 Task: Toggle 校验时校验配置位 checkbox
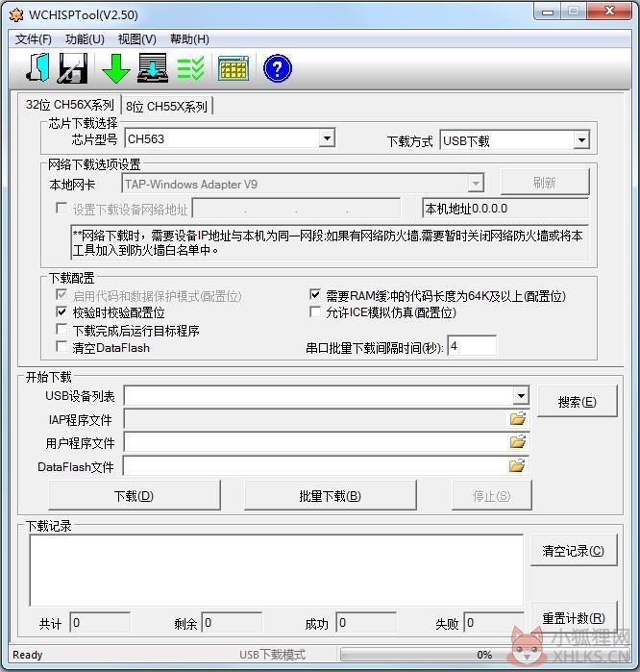62,311
